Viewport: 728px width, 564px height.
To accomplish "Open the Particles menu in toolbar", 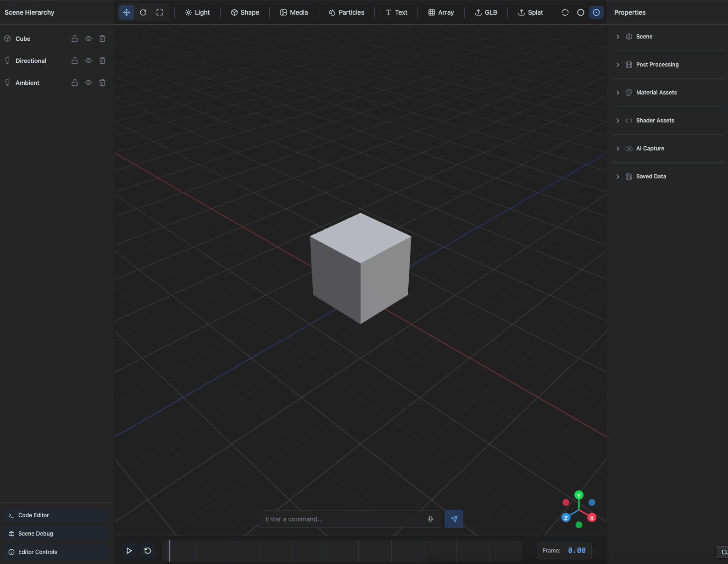I will click(x=346, y=12).
